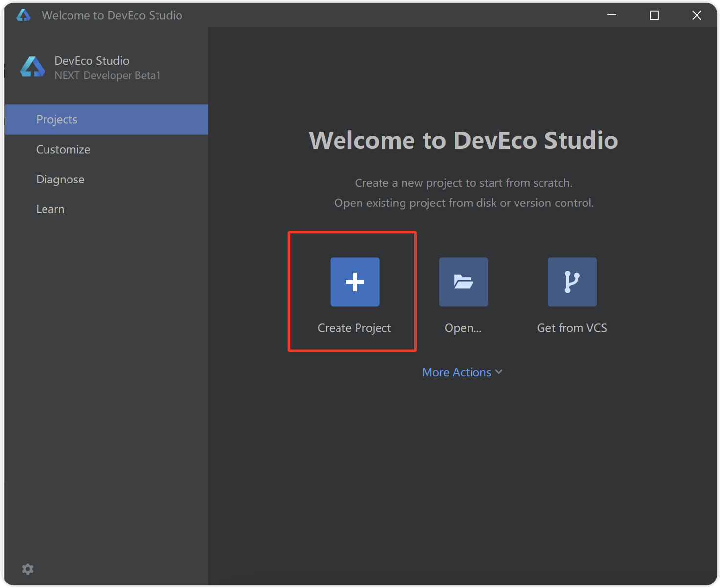Click the 'Welcome to DevEco Studio' heading
Viewport: 720px width, 588px height.
point(463,140)
